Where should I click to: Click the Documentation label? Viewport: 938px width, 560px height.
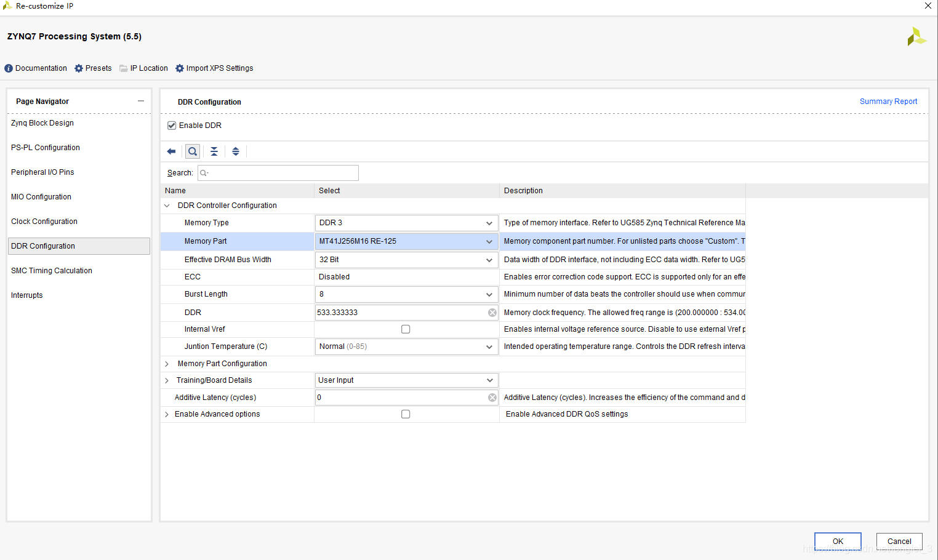pyautogui.click(x=41, y=68)
